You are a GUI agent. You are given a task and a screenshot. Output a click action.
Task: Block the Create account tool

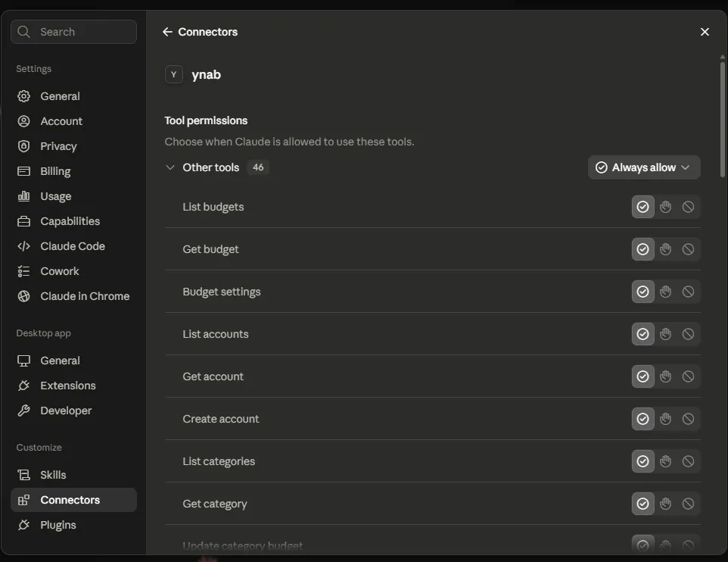(x=688, y=419)
